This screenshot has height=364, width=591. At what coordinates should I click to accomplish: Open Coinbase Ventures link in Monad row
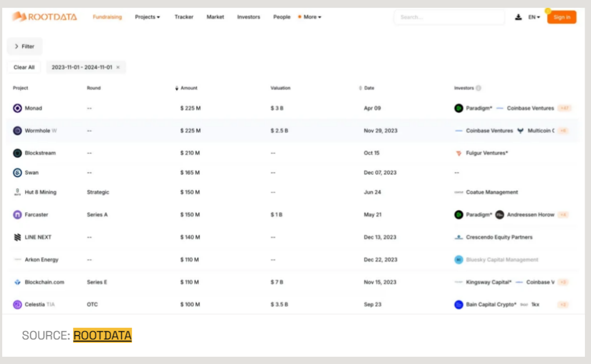[530, 108]
